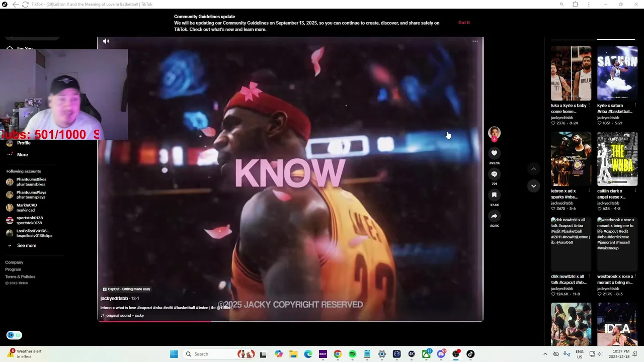Open Xbox app from the taskbar
644x362 pixels.
tap(426, 354)
